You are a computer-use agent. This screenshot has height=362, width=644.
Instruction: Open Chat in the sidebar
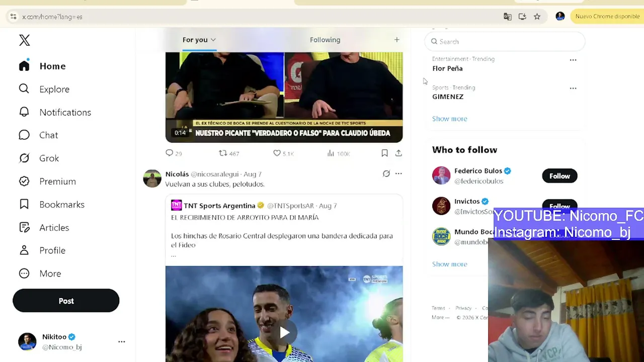38,135
